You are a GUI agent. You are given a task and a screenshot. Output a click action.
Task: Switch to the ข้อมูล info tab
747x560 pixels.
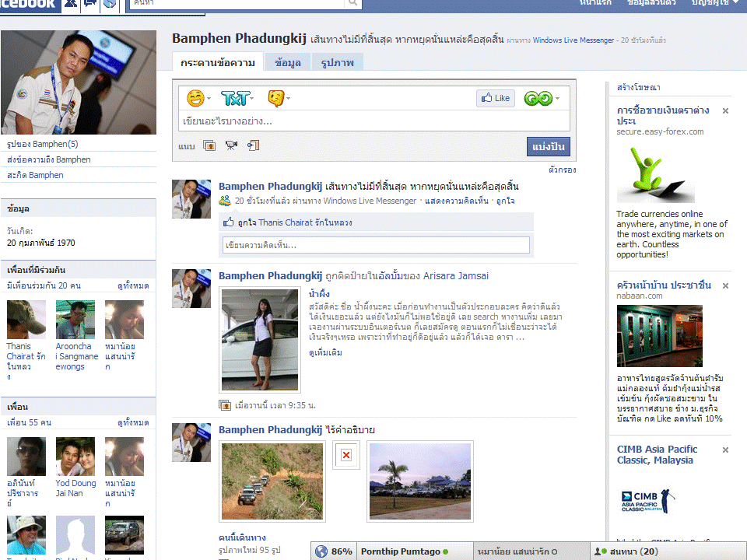click(288, 62)
